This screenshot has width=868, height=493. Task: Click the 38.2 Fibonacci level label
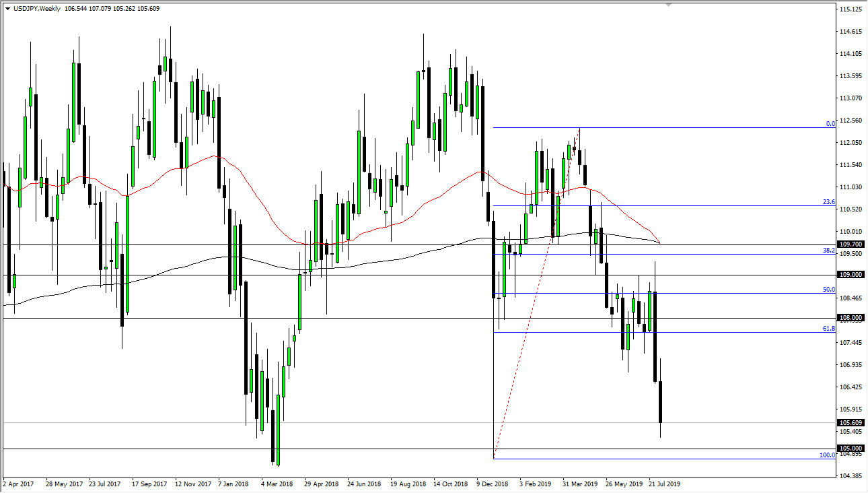coord(829,250)
